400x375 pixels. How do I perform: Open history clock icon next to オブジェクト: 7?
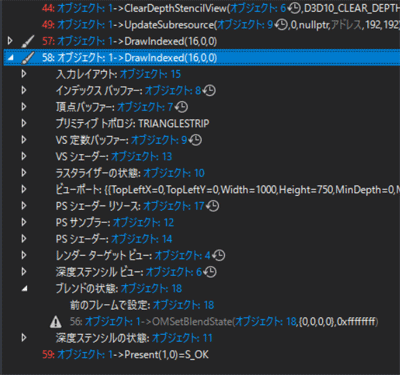tap(182, 107)
